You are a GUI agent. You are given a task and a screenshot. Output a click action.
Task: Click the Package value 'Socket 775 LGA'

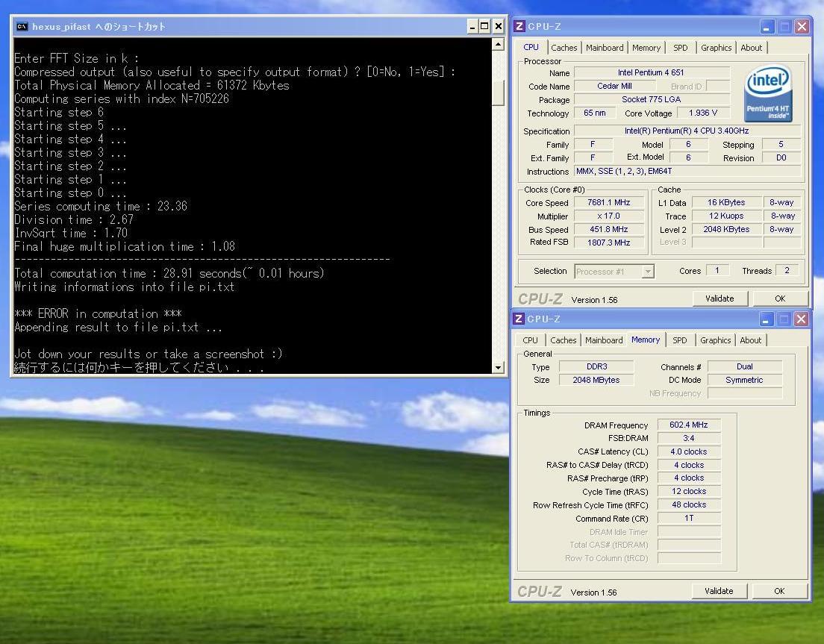pos(651,99)
